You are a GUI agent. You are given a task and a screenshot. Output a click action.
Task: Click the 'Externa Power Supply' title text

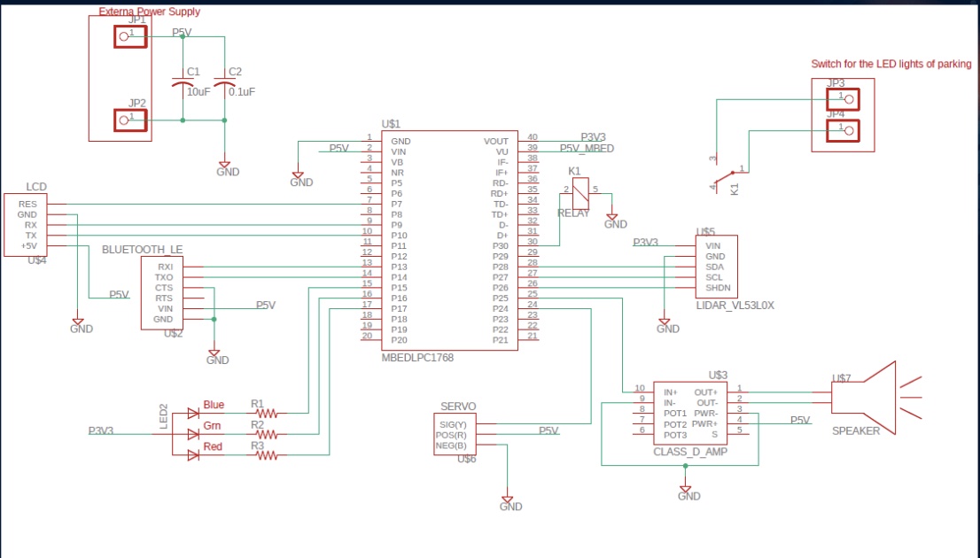tap(149, 12)
